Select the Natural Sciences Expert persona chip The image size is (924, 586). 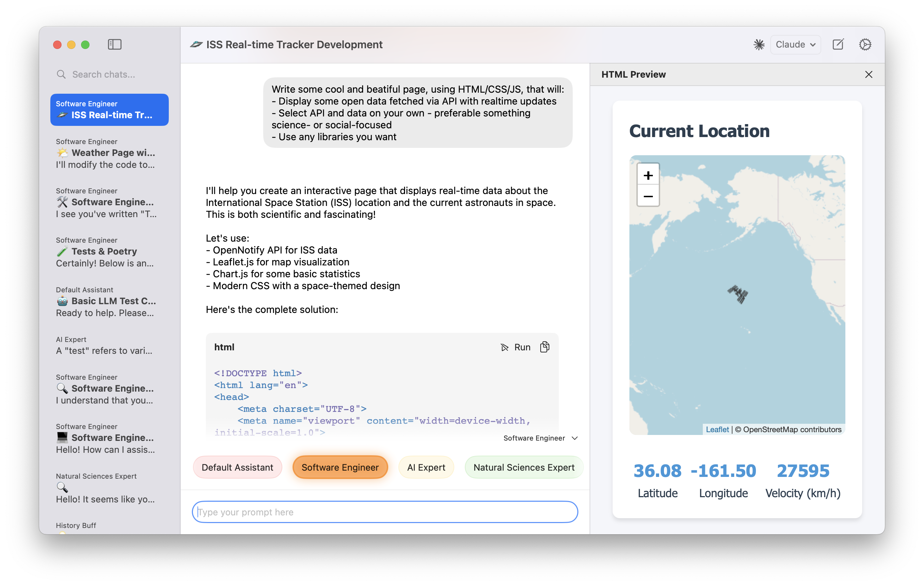pyautogui.click(x=524, y=467)
